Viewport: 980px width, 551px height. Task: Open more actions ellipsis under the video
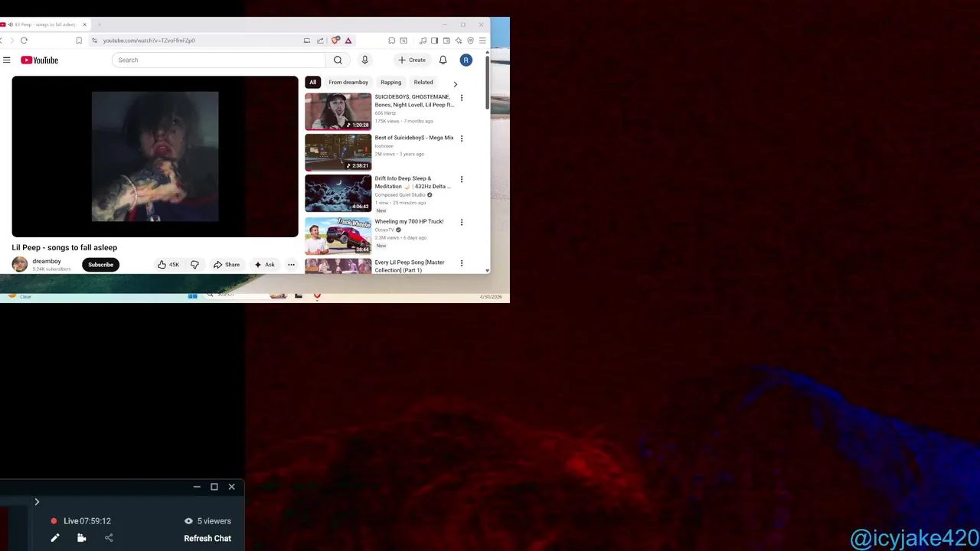pyautogui.click(x=291, y=265)
